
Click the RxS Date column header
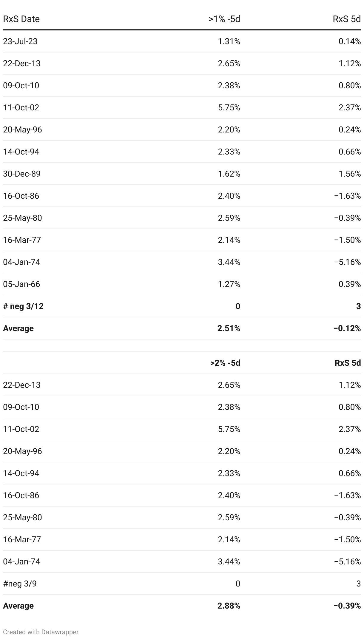[21, 19]
